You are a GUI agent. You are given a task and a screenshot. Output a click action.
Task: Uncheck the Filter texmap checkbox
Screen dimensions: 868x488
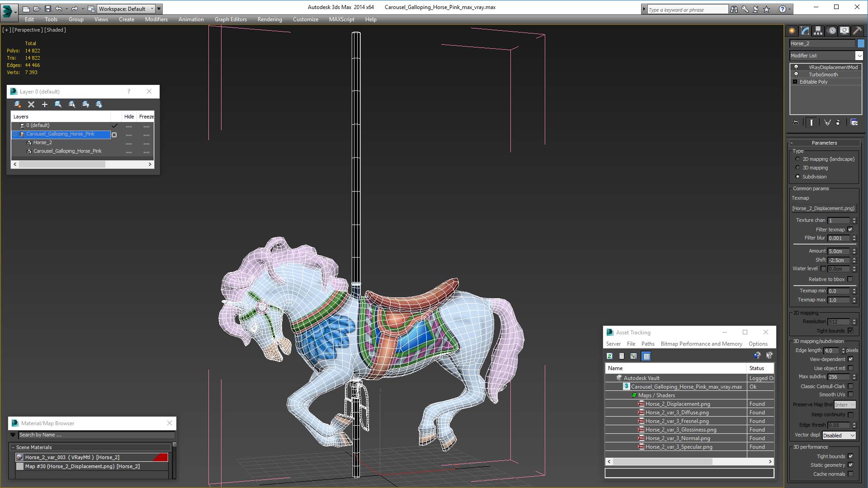point(850,230)
